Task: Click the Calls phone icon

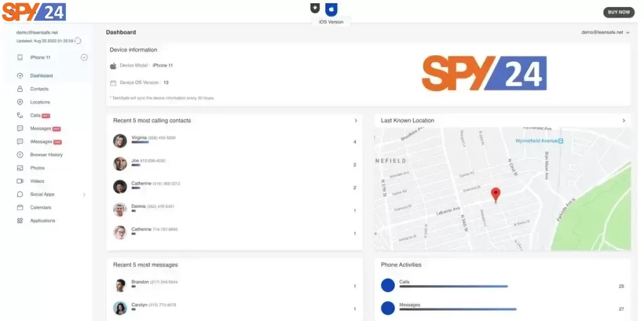Action: point(19,116)
